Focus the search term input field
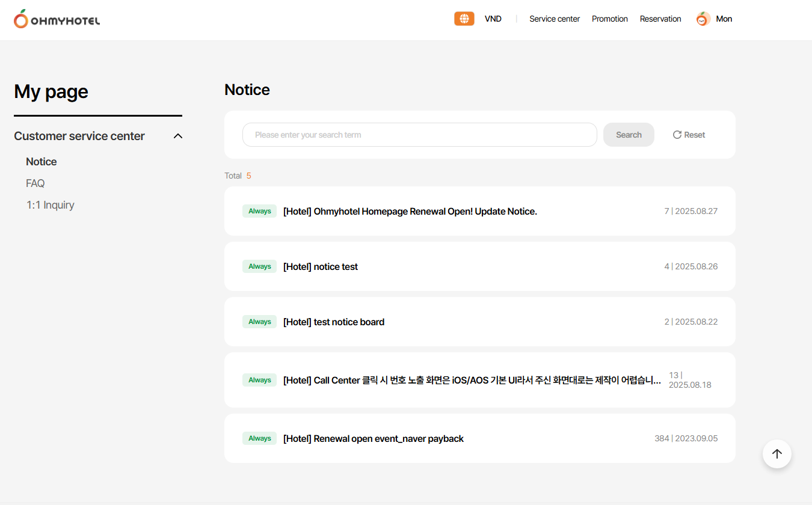Viewport: 812px width, 505px height. click(x=419, y=135)
